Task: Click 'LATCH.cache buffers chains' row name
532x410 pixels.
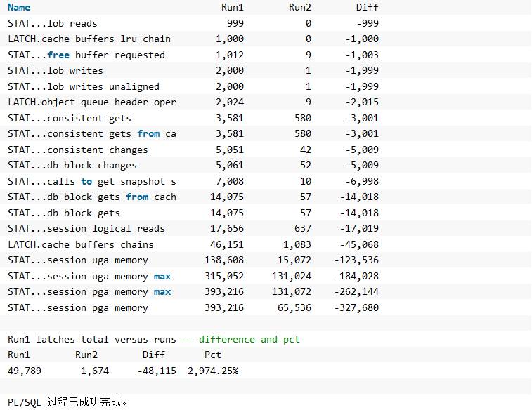Action: click(x=80, y=244)
